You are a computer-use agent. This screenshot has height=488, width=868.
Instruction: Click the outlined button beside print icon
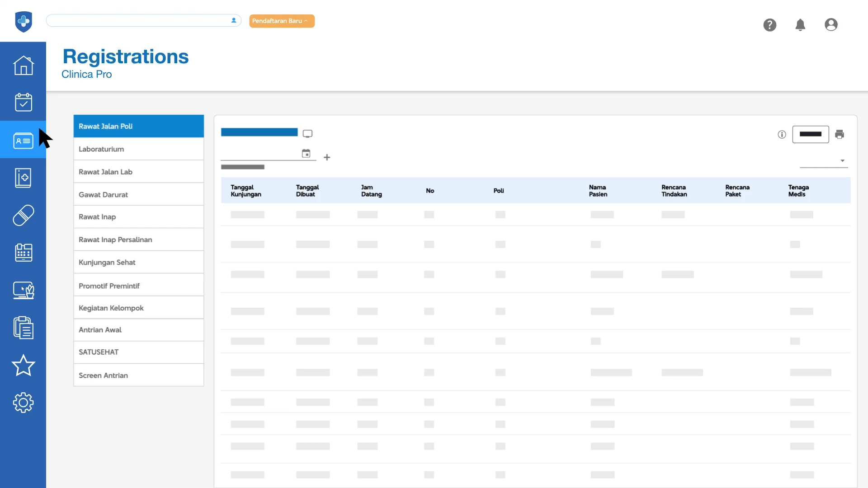810,134
